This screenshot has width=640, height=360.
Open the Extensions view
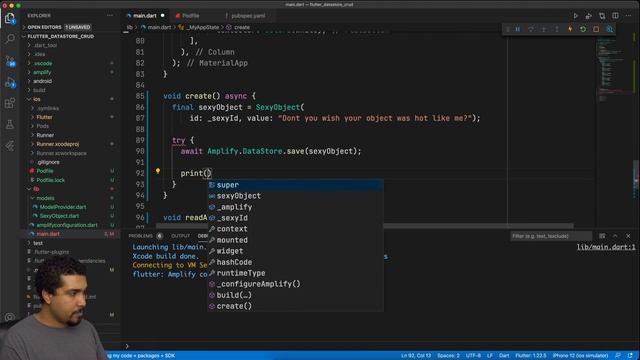tap(10, 103)
